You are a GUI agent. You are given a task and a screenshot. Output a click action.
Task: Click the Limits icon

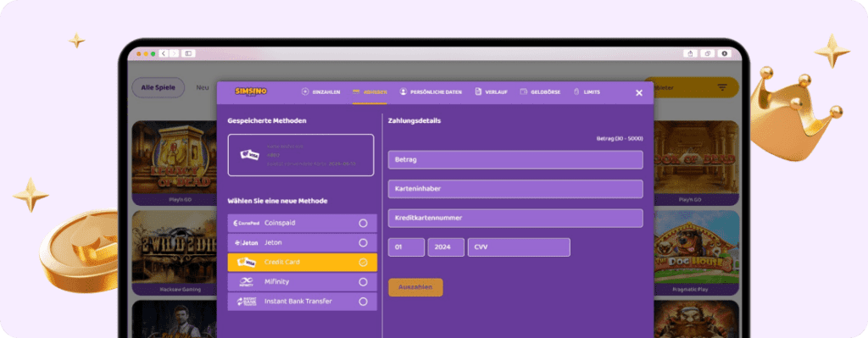pos(576,91)
